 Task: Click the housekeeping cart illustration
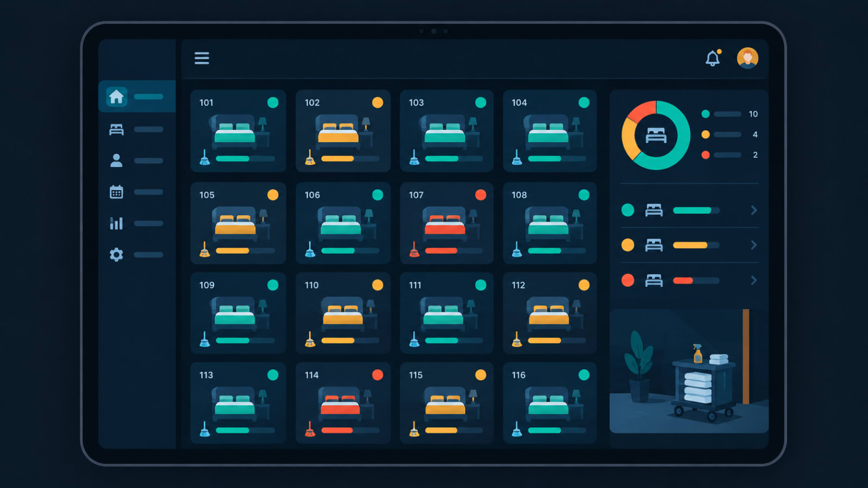pos(703,382)
